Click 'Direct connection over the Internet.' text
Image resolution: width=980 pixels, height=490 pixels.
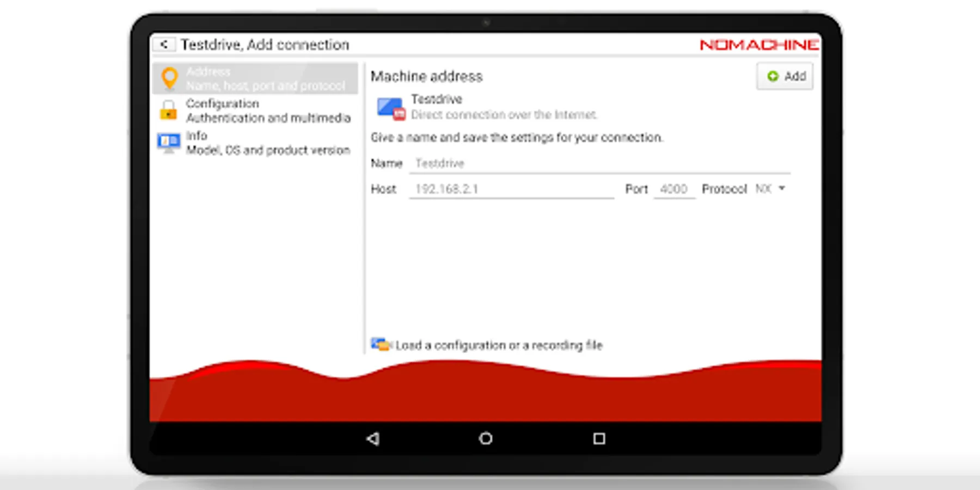point(504,115)
